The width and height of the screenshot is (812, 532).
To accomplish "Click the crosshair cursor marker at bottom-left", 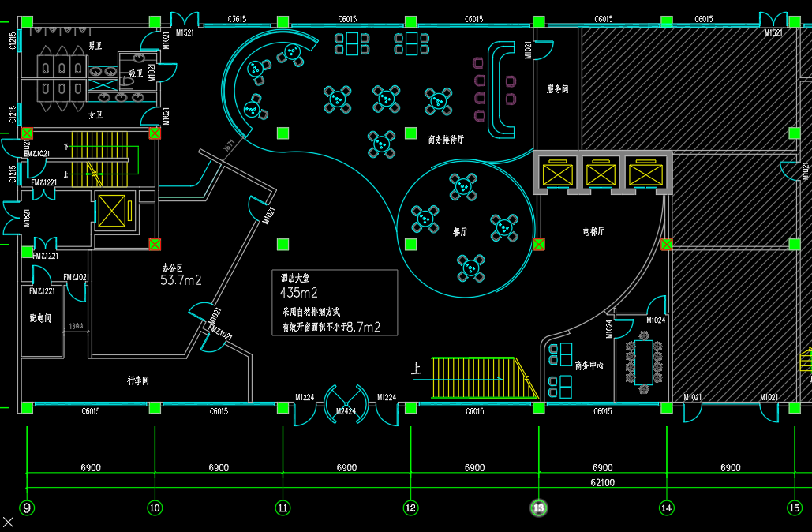I will 8,522.
